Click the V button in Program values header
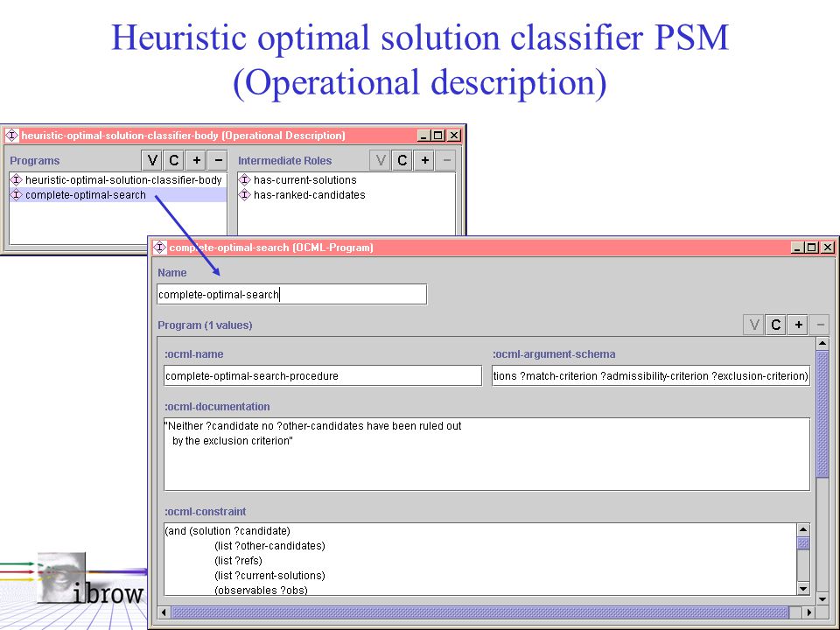The image size is (840, 630). tap(753, 325)
